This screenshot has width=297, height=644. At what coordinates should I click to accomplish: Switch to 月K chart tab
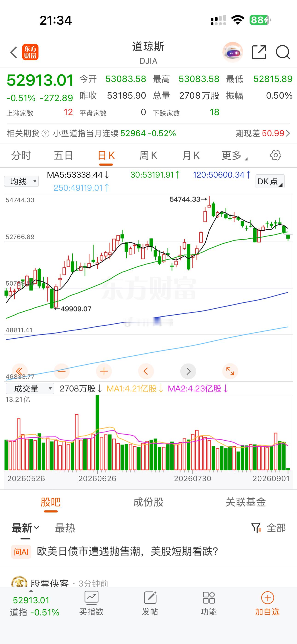coord(191,155)
